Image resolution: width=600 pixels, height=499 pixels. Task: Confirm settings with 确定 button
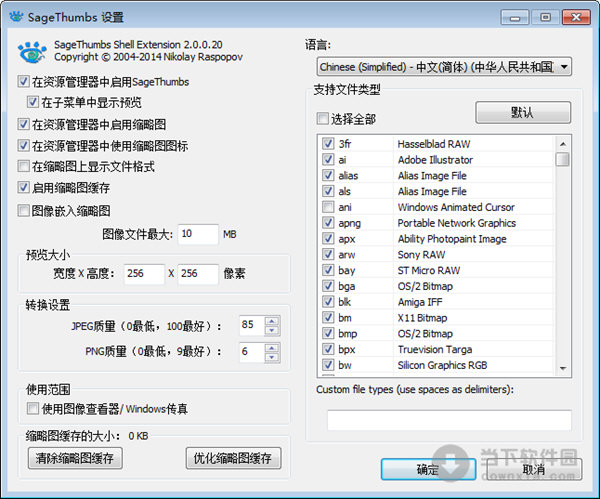(429, 469)
